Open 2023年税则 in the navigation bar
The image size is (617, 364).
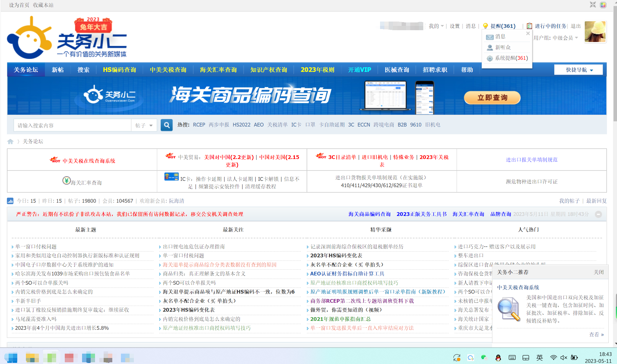(318, 70)
